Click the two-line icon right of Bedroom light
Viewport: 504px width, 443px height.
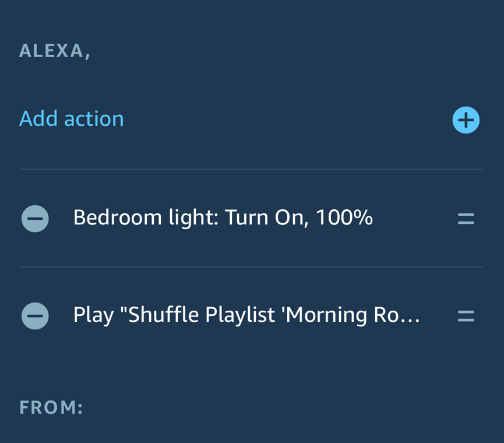click(x=466, y=219)
